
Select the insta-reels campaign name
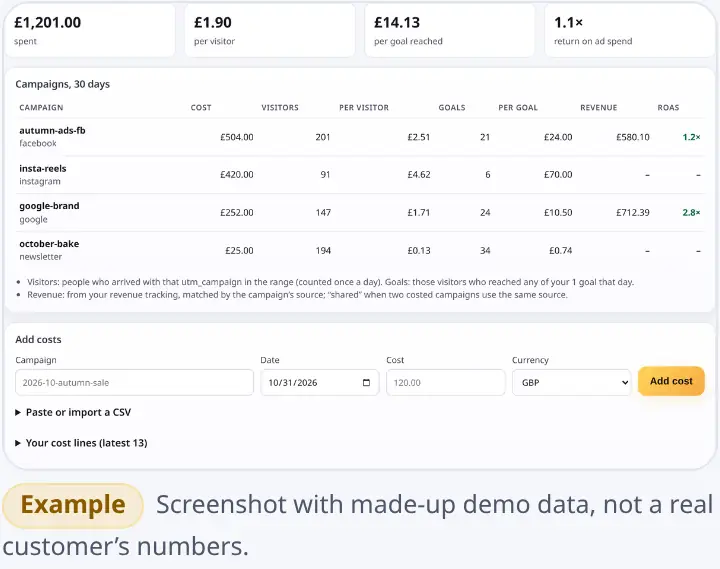click(43, 169)
